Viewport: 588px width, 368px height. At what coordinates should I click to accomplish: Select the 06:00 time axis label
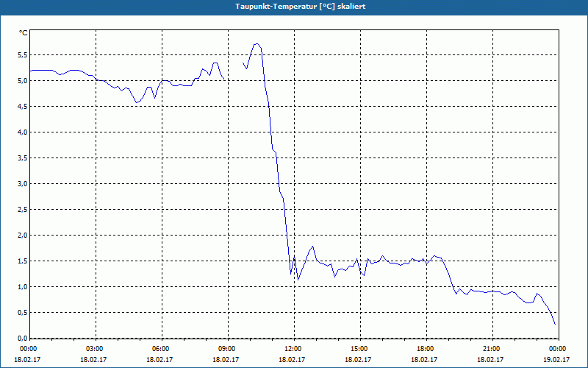pyautogui.click(x=162, y=349)
